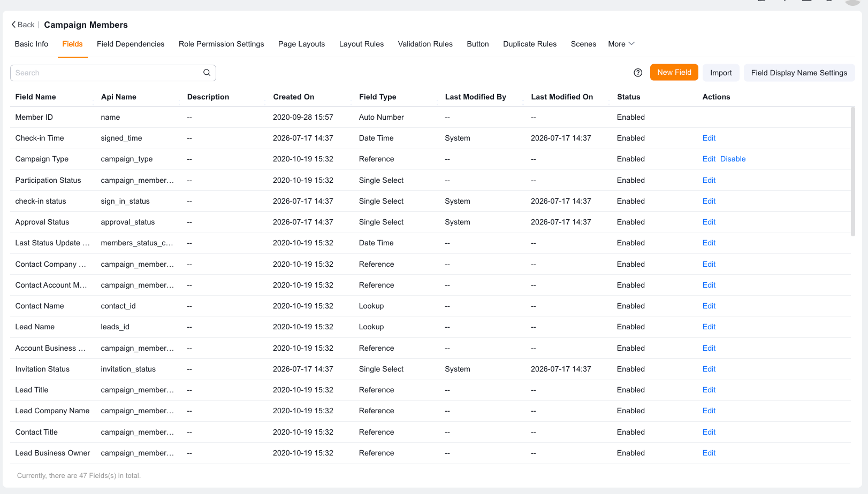The image size is (868, 494).
Task: Edit the Invitation Status field
Action: [709, 369]
